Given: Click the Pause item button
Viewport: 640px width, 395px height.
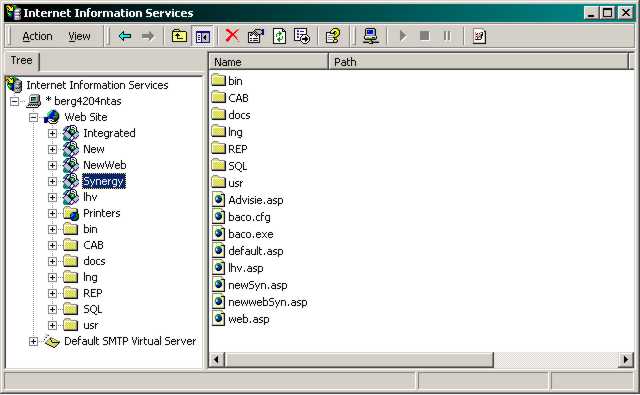Looking at the screenshot, I should tap(447, 36).
